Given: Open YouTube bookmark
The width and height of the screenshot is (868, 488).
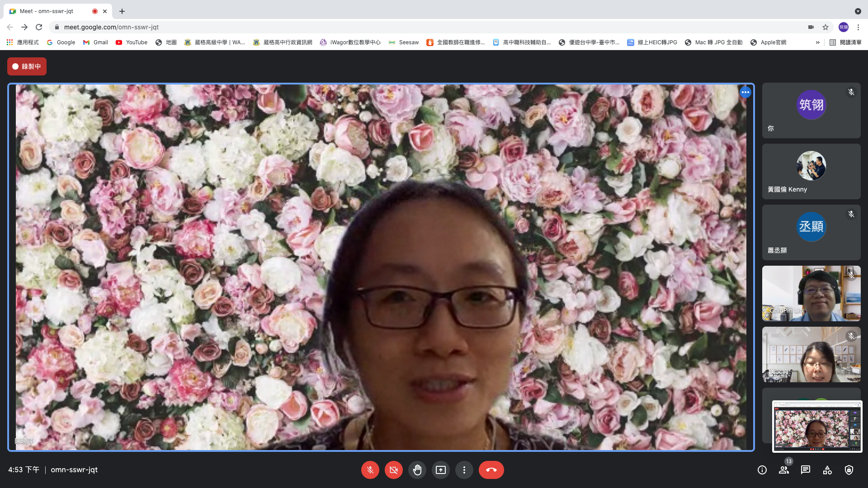Looking at the screenshot, I should (x=132, y=42).
